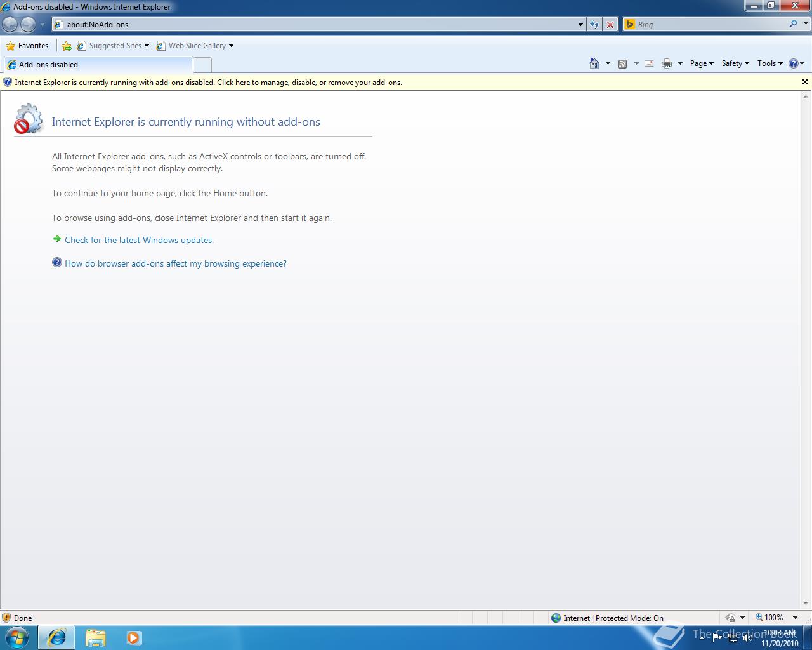
Task: Click Internet Explorer taskbar icon
Action: coord(56,637)
